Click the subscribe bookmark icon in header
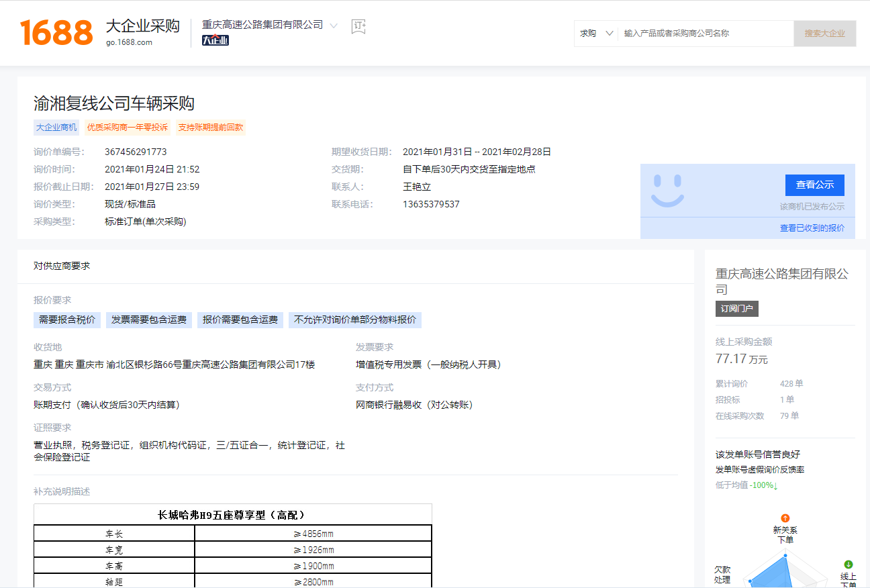The width and height of the screenshot is (870, 588). (358, 26)
